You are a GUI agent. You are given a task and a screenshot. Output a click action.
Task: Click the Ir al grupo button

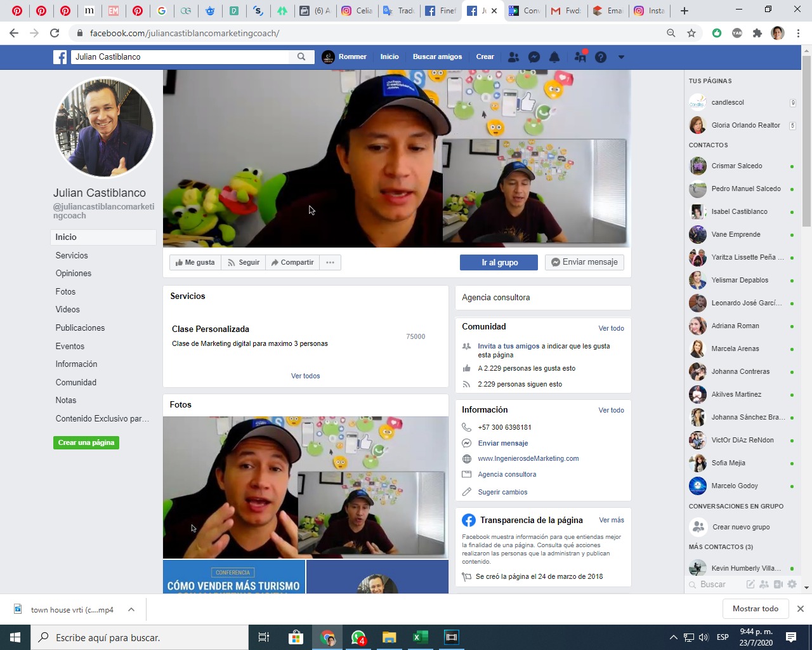click(x=499, y=263)
